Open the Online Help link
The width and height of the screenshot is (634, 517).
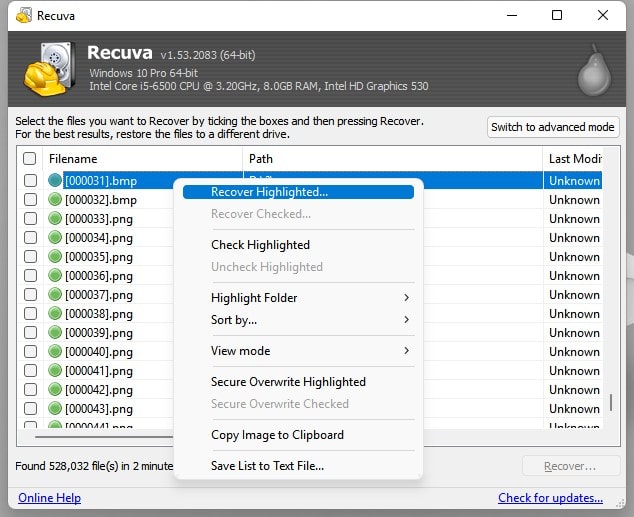(x=49, y=498)
